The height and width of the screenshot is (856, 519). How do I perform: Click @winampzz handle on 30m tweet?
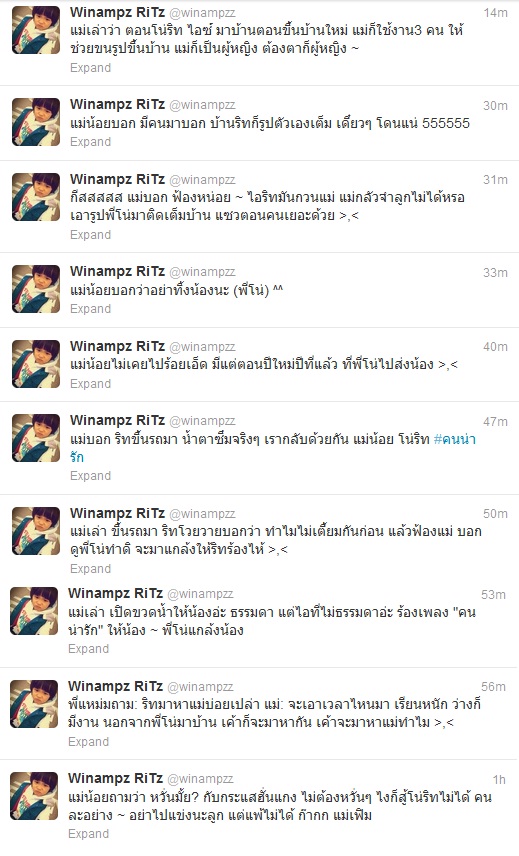pos(202,105)
